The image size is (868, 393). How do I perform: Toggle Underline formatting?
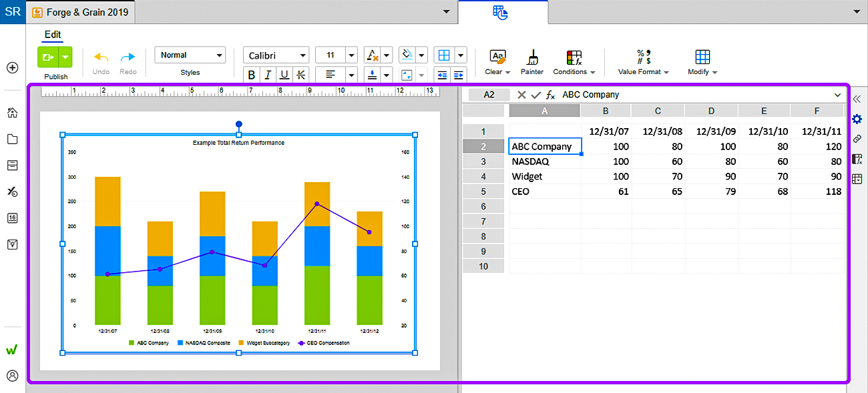(284, 75)
